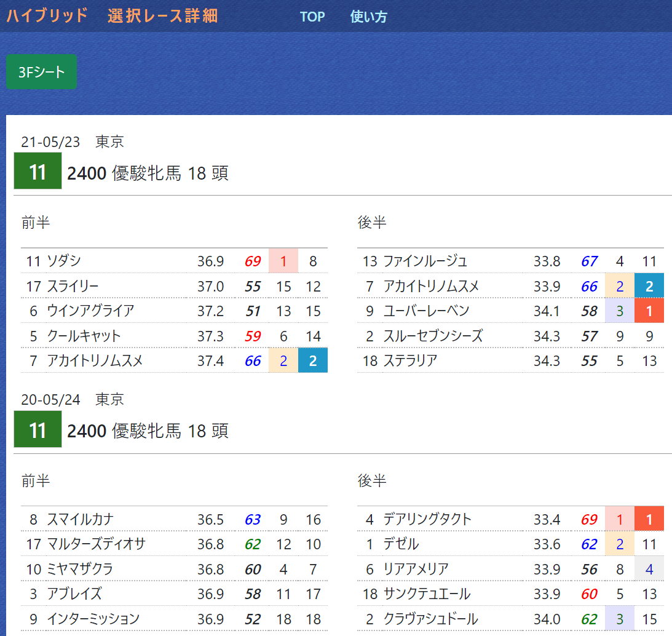Select ミヤマザクラ horse name
This screenshot has width=672, height=636.
(80, 569)
